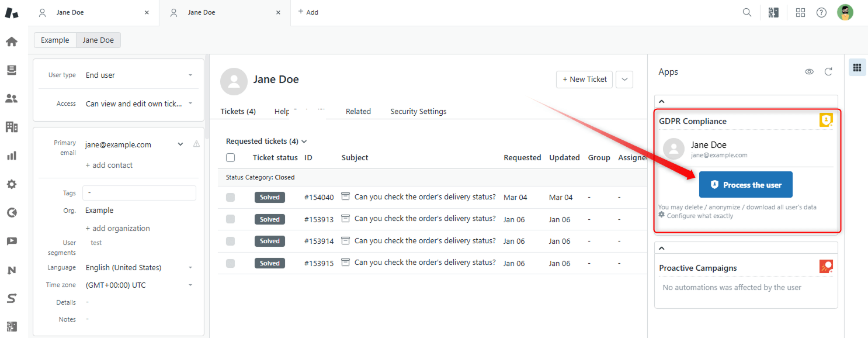The image size is (868, 338).
Task: Open the Organizations building icon
Action: coord(12,127)
